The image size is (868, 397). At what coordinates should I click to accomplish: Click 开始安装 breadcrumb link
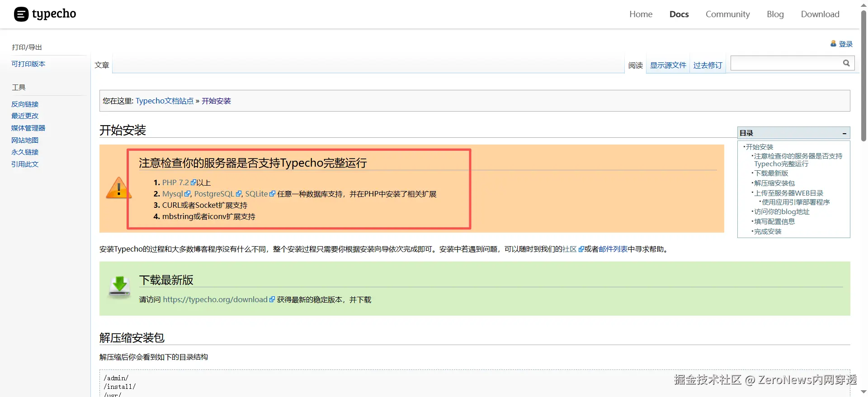point(216,101)
